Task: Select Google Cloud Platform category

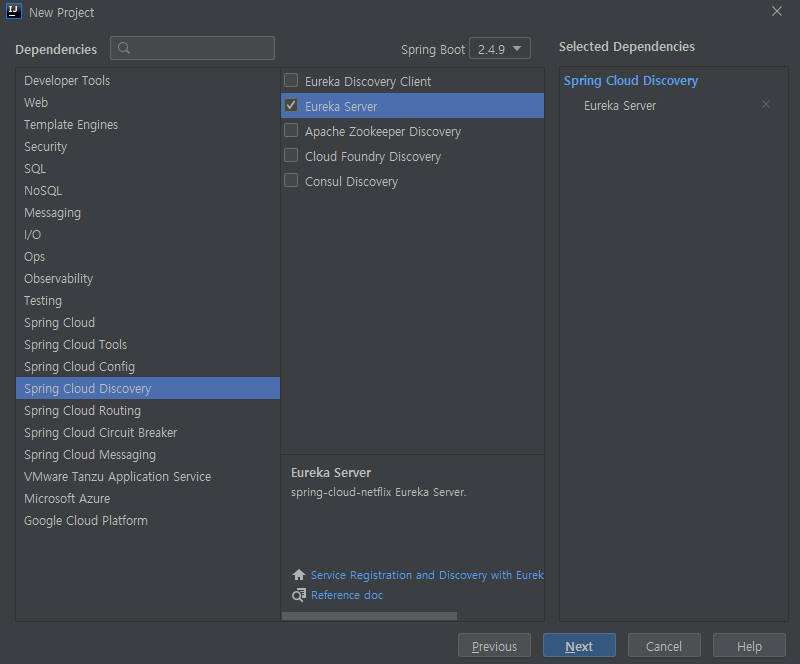Action: [148, 520]
